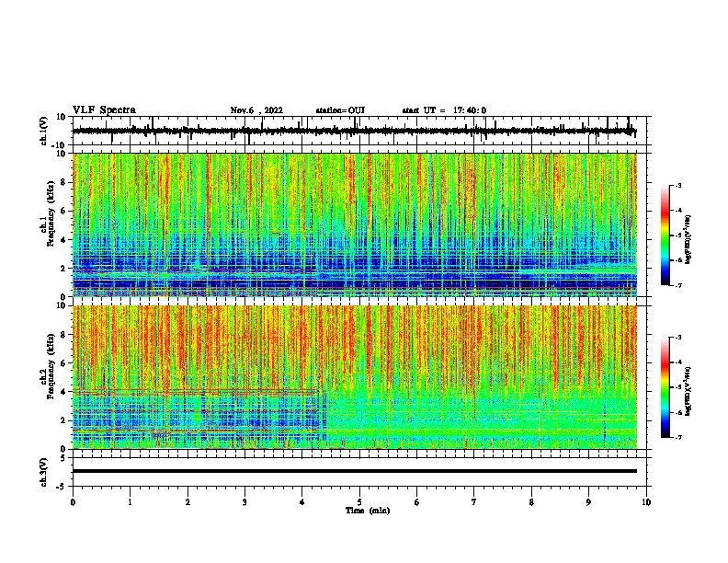Click the "ch.3(V)" y-axis label
Image resolution: width=728 pixels, height=563 pixels.
click(44, 472)
